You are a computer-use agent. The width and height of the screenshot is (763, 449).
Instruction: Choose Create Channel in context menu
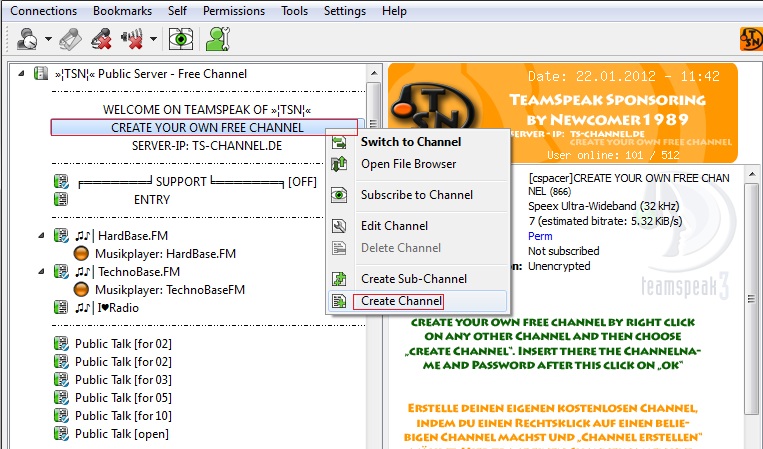[x=418, y=301]
